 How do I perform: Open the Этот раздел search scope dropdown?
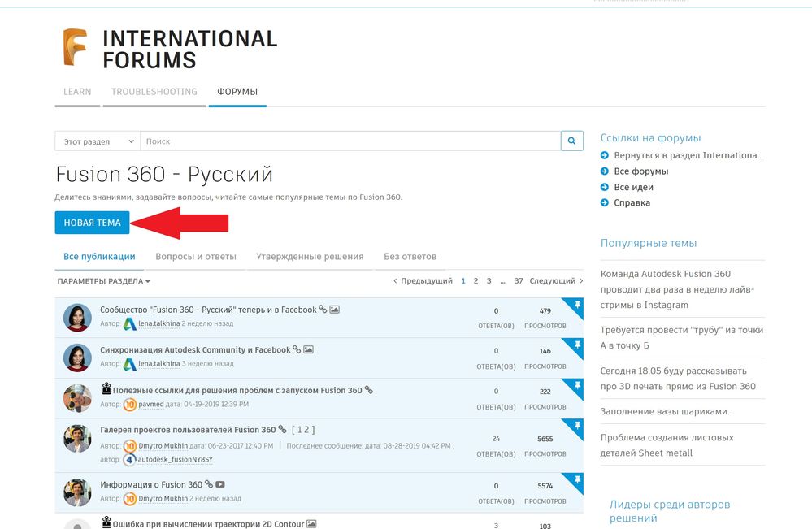click(x=98, y=141)
